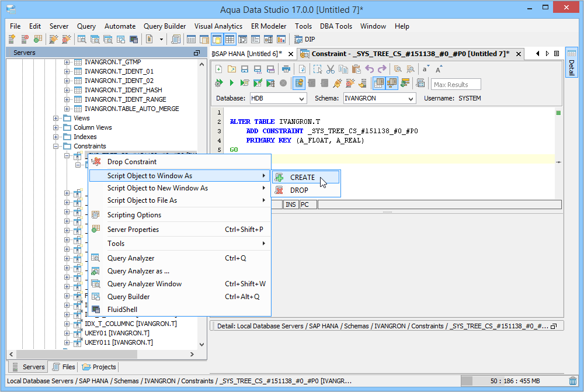Screen dimensions: 584x392
Task: Open dropdown arrow next to script icon
Action: 161,39
